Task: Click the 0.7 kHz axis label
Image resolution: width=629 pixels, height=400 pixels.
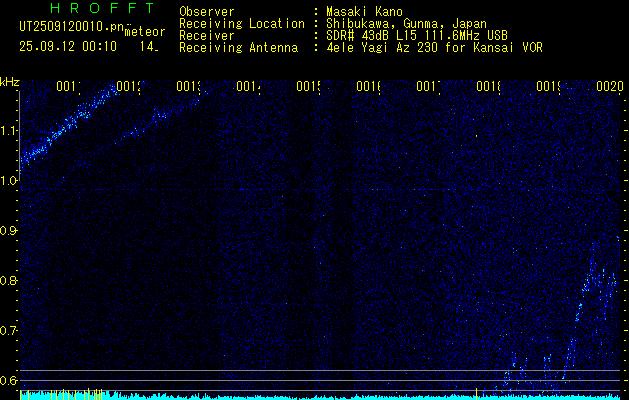Action: pos(8,331)
